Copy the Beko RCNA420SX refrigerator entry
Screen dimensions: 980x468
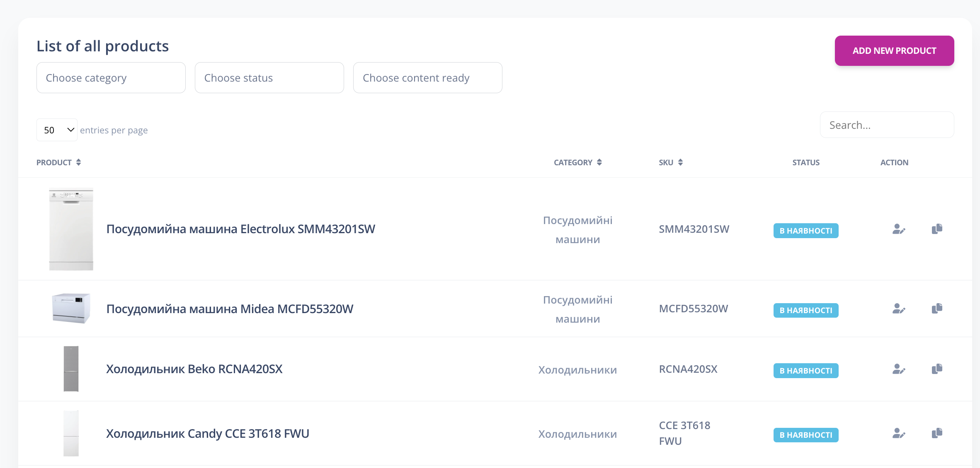coord(937,369)
